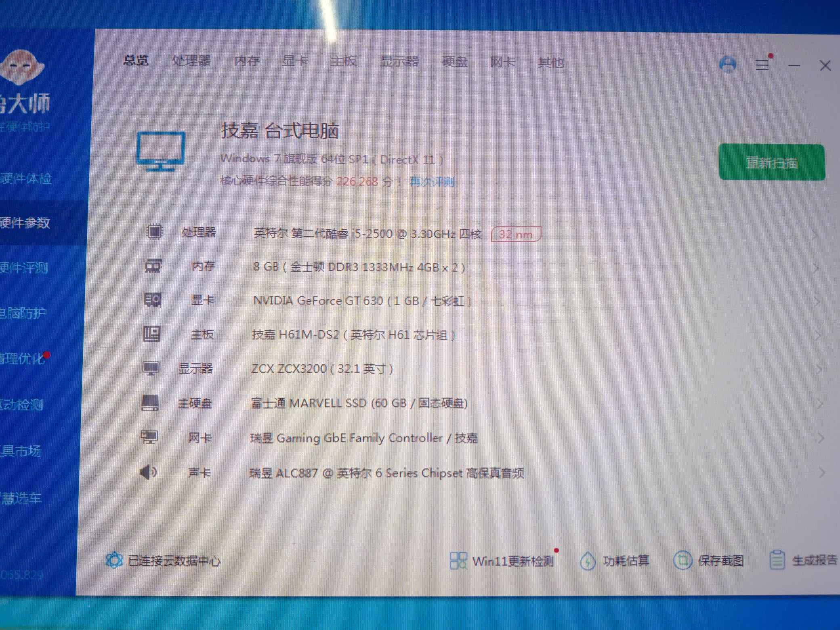
Task: Click the cloud data center gear icon
Action: point(114,560)
